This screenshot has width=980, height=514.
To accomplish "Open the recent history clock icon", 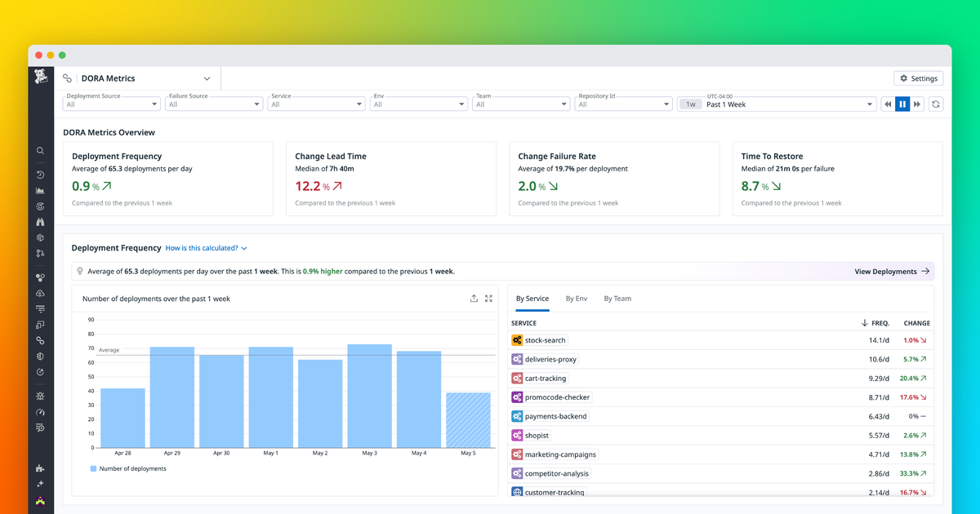I will [40, 175].
